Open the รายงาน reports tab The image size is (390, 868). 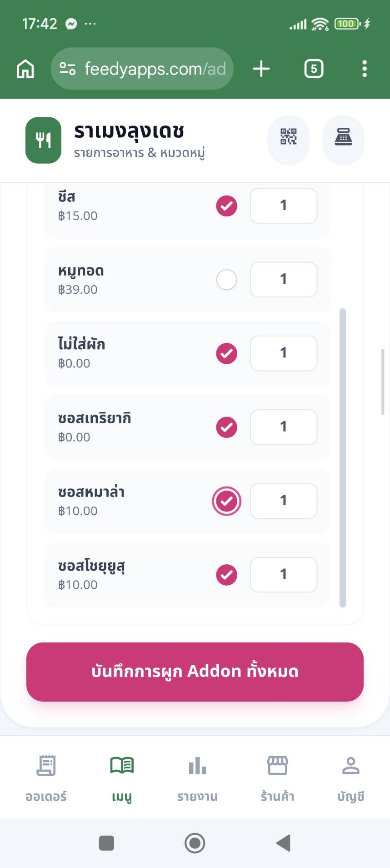click(197, 778)
